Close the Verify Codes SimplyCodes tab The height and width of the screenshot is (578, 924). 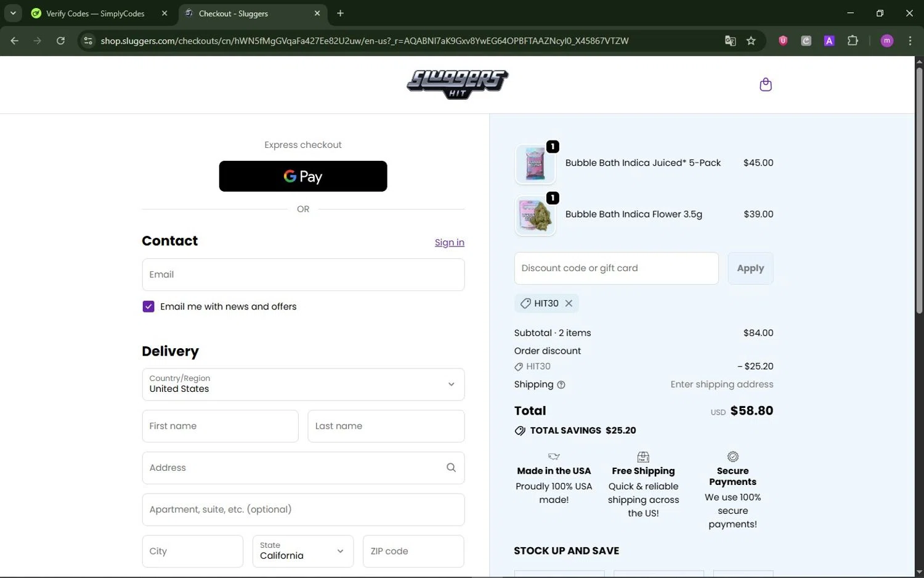(x=164, y=13)
